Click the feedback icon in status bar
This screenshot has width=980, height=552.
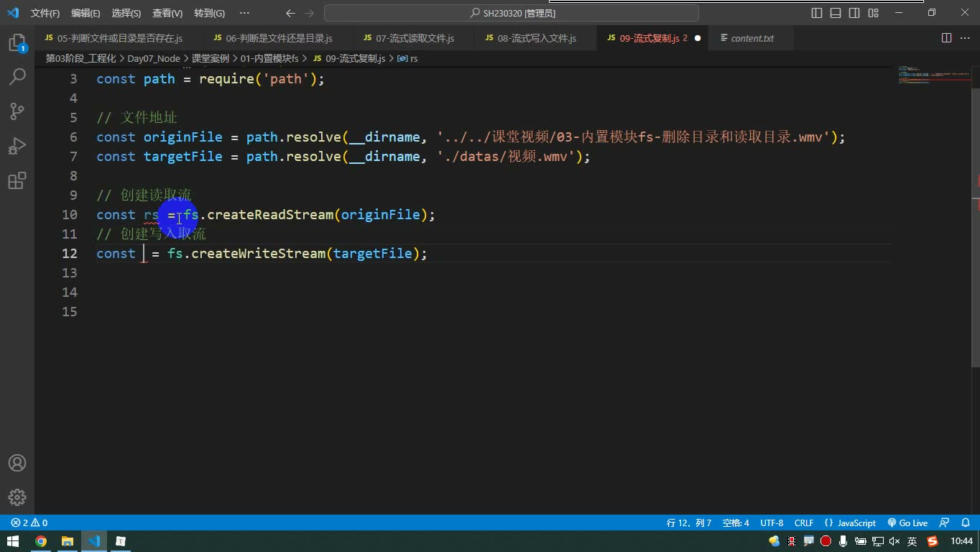[945, 523]
